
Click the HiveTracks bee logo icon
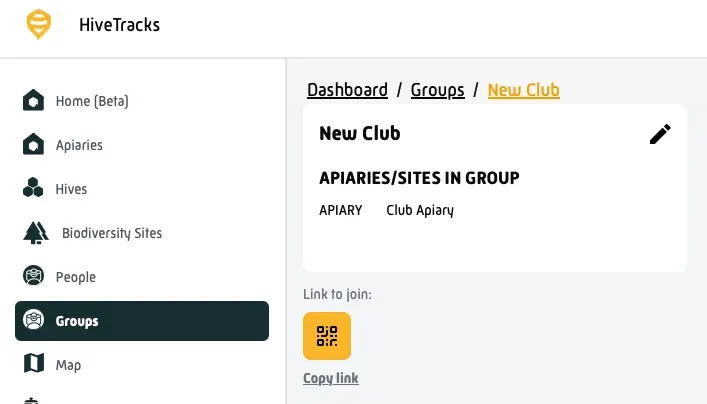pyautogui.click(x=38, y=25)
